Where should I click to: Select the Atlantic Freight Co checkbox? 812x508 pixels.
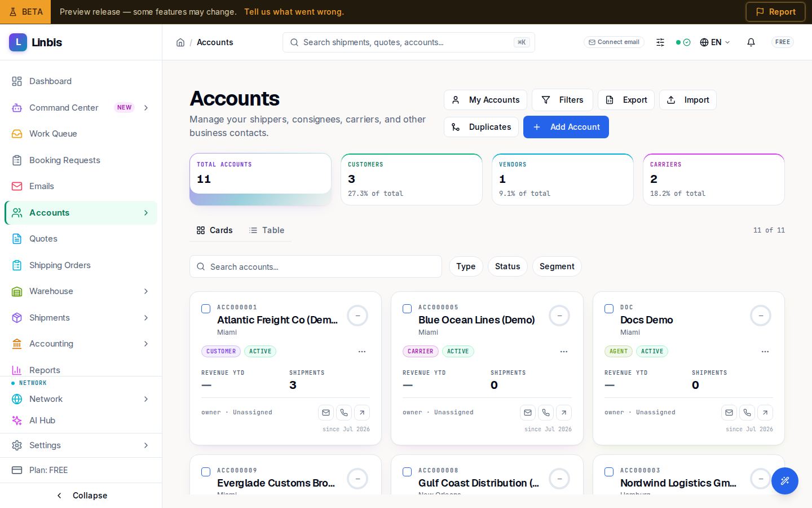click(x=206, y=309)
